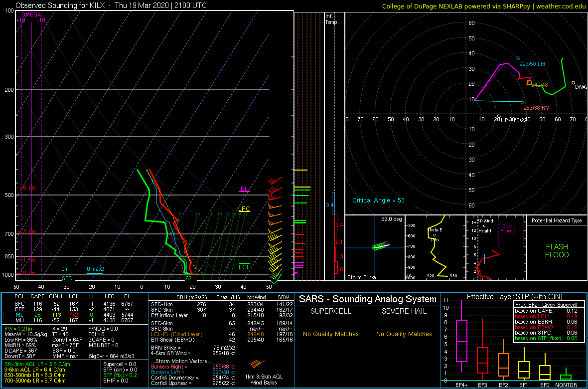Click the 'Storm Slinky' label

362,277
